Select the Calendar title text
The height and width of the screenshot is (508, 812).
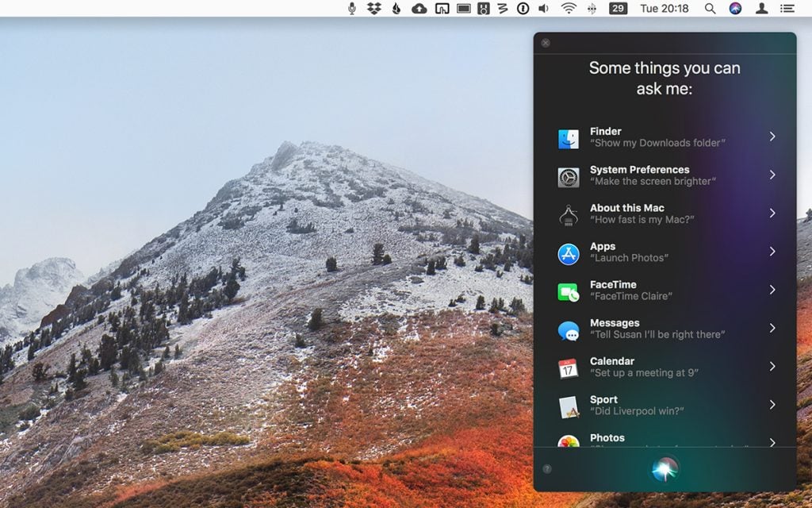click(x=612, y=361)
